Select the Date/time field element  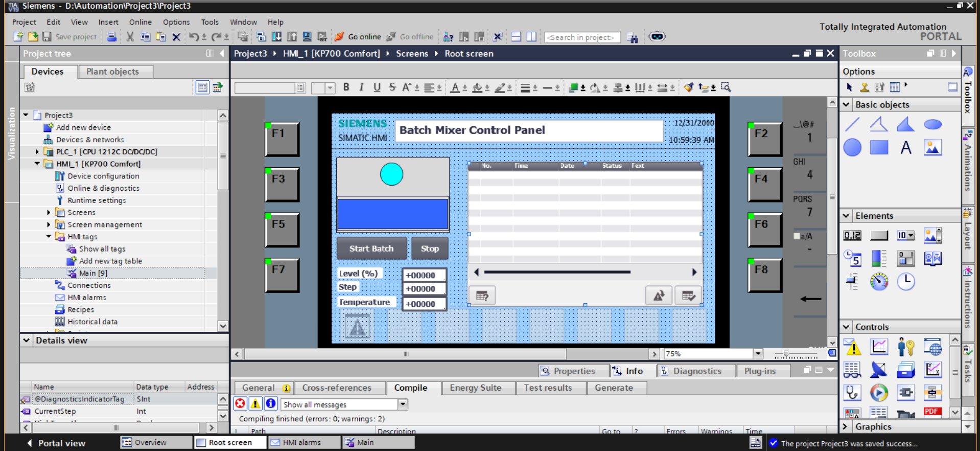[852, 258]
